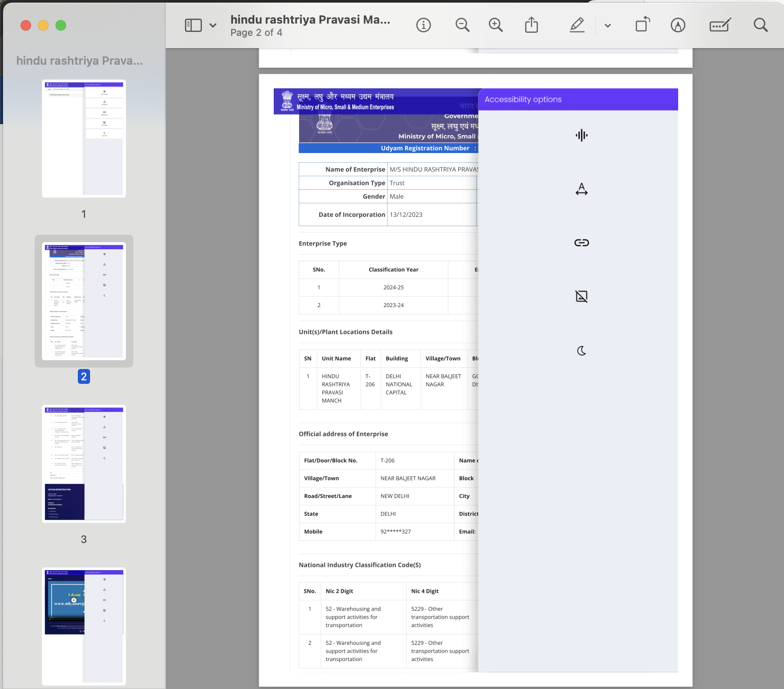Viewport: 784px width, 689px height.
Task: Show the Markup toolbar
Action: (x=678, y=25)
